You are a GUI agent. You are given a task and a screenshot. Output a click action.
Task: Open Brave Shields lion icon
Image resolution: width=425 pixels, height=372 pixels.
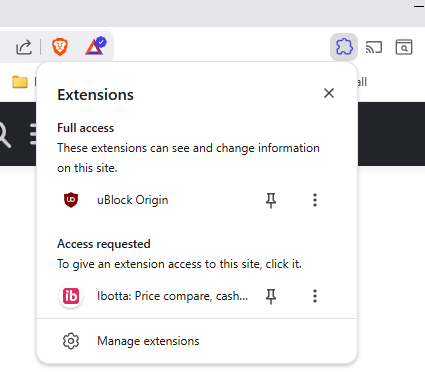(x=60, y=47)
